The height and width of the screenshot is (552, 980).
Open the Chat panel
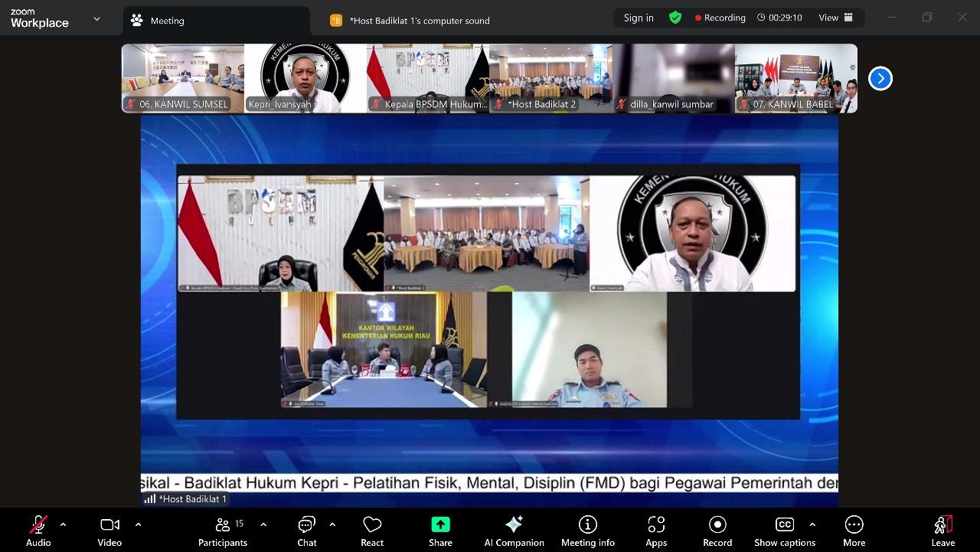[x=307, y=531]
